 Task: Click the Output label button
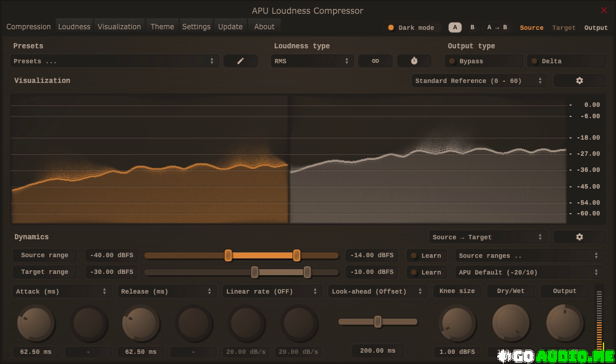(x=565, y=291)
